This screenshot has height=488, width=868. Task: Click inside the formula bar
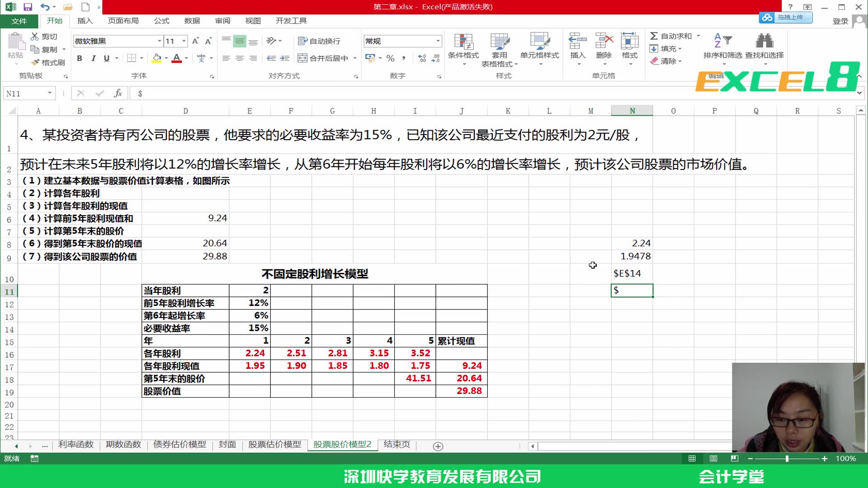pyautogui.click(x=271, y=94)
